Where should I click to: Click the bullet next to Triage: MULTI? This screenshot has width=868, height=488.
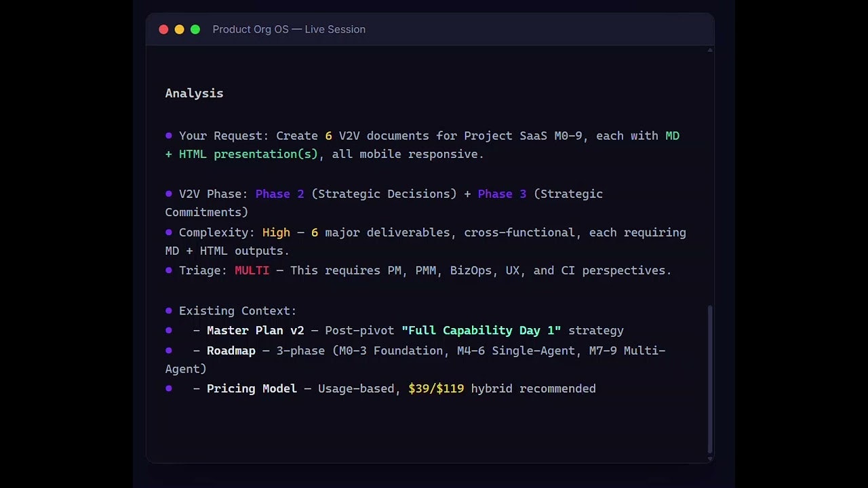167,270
